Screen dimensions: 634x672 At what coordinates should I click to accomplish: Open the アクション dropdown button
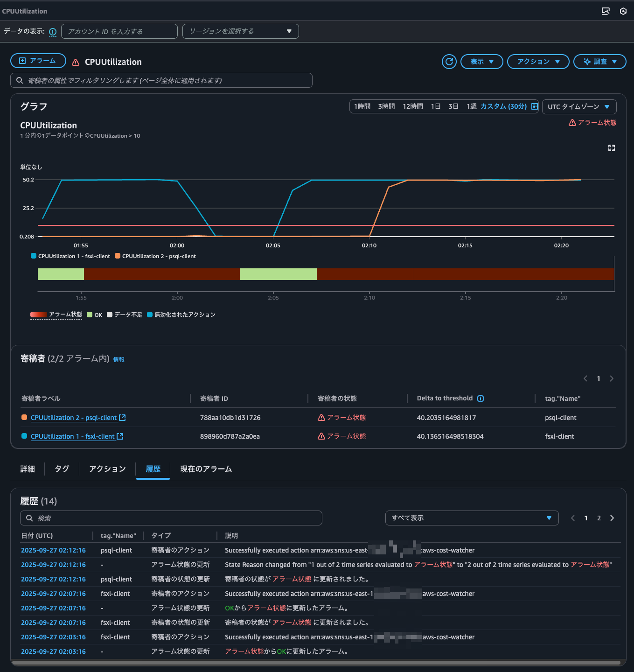(x=538, y=62)
